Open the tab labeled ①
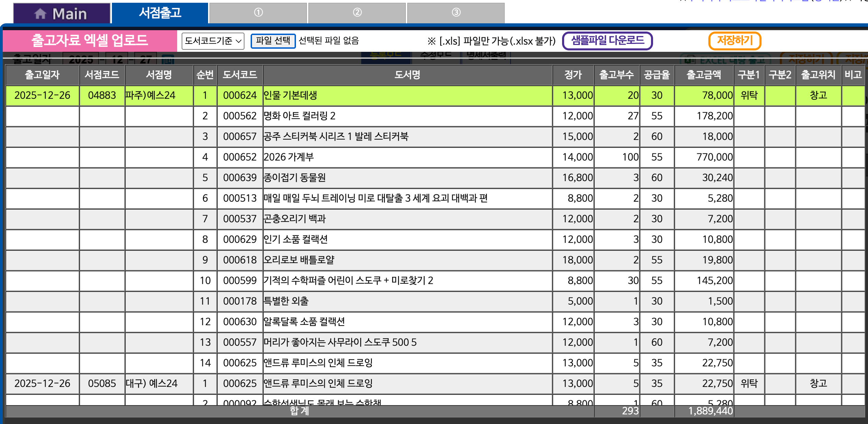868x424 pixels. click(x=258, y=13)
